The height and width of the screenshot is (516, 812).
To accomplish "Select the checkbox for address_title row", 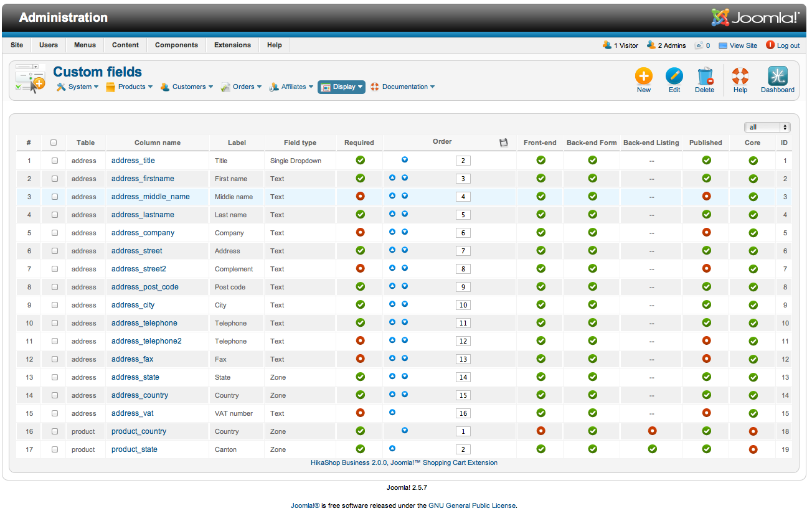I will (55, 161).
